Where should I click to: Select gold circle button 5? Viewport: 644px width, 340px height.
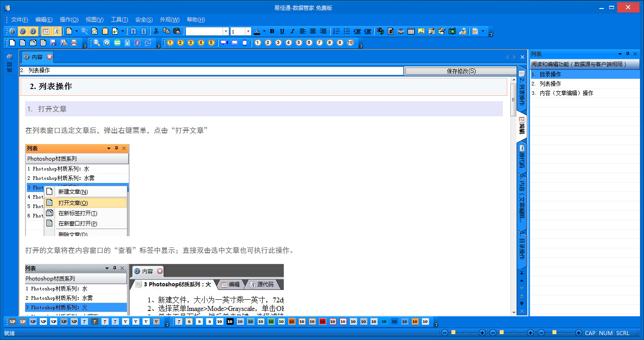point(211,43)
